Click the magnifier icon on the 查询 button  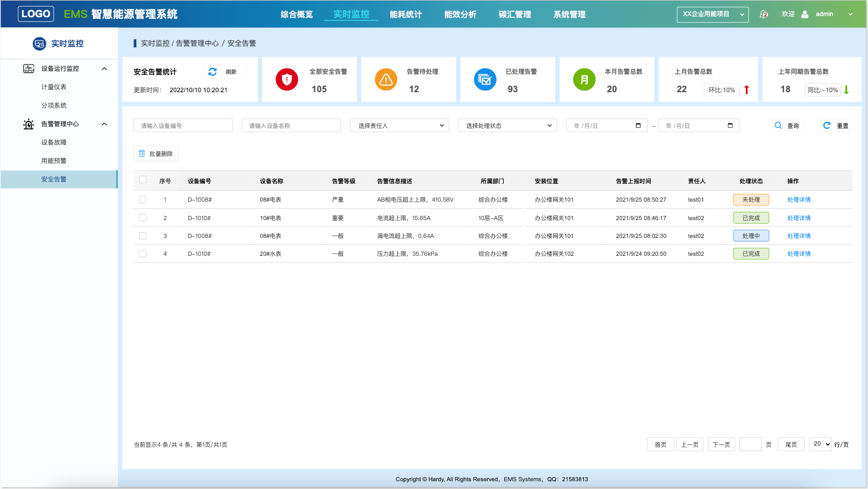point(778,125)
